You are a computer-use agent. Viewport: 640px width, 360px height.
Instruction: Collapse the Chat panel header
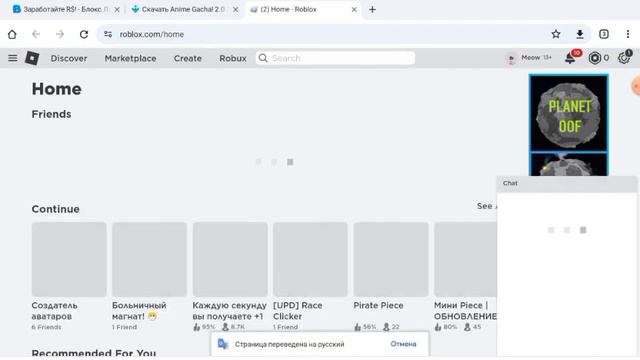pos(567,183)
